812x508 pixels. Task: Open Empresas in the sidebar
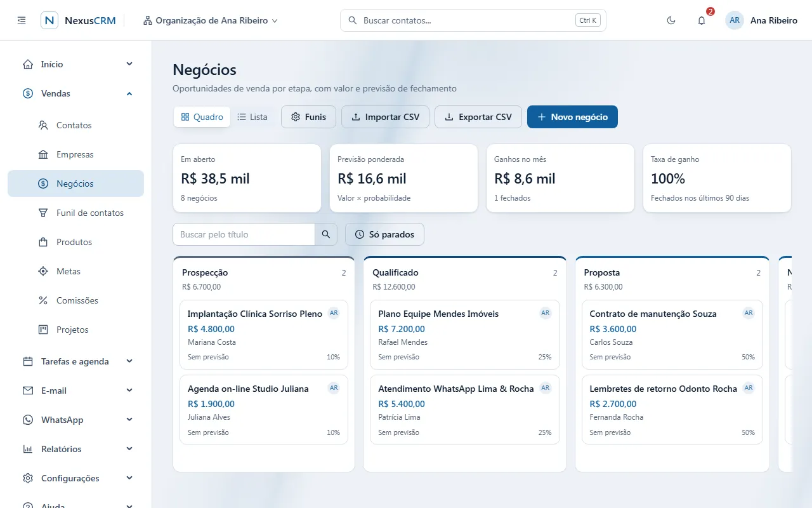pos(75,154)
